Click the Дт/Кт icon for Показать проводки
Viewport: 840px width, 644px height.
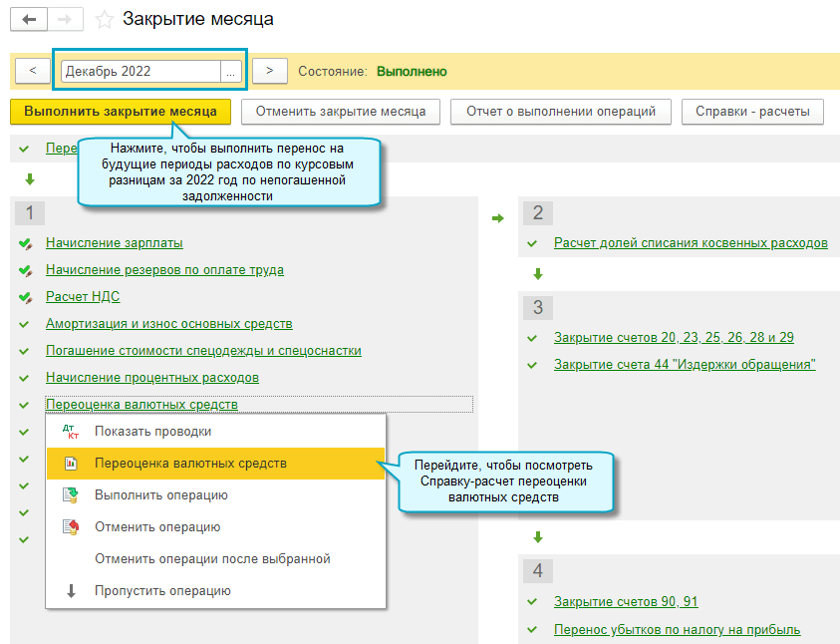tap(70, 432)
